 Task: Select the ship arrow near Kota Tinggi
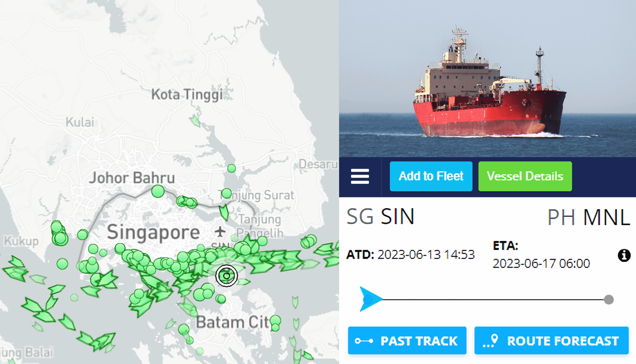point(195,121)
